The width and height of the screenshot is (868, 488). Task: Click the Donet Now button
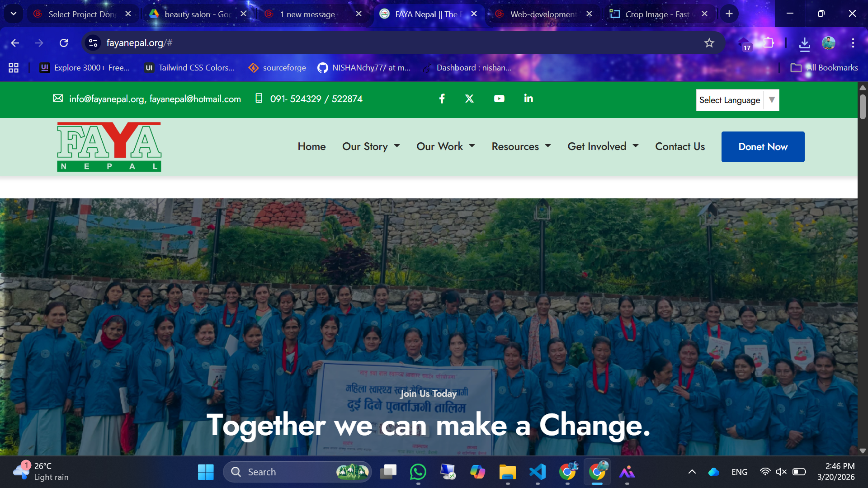763,146
